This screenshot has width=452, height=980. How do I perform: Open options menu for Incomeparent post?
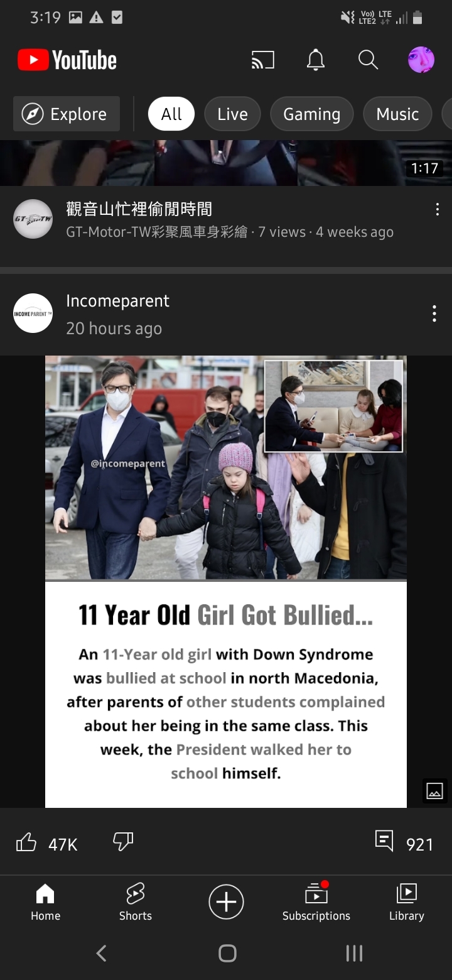[434, 314]
